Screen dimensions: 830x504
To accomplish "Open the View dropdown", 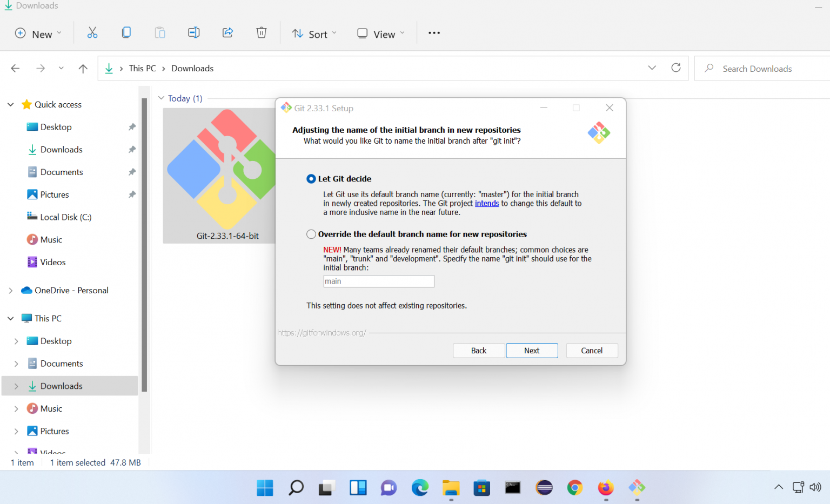I will click(x=380, y=33).
